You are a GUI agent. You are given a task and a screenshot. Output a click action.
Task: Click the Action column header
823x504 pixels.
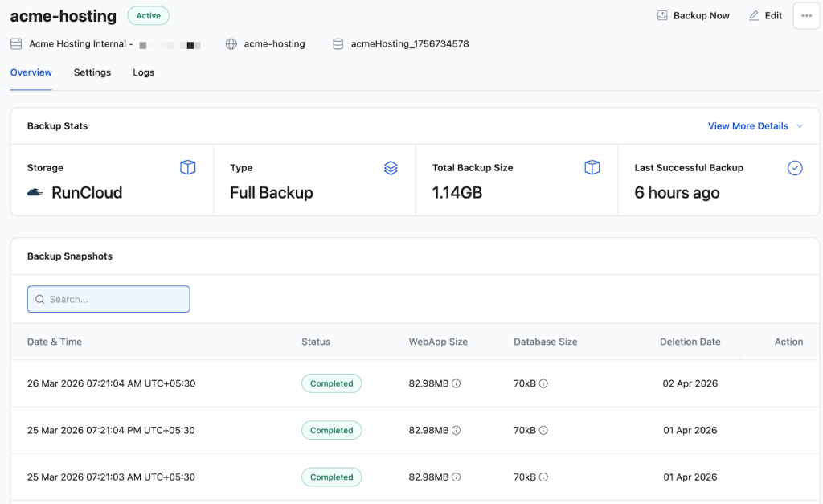(x=789, y=342)
